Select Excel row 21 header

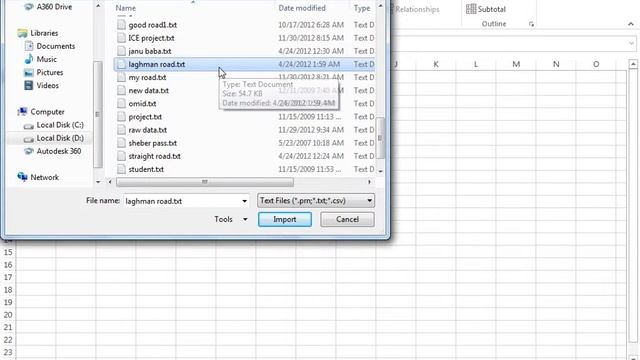point(8,327)
